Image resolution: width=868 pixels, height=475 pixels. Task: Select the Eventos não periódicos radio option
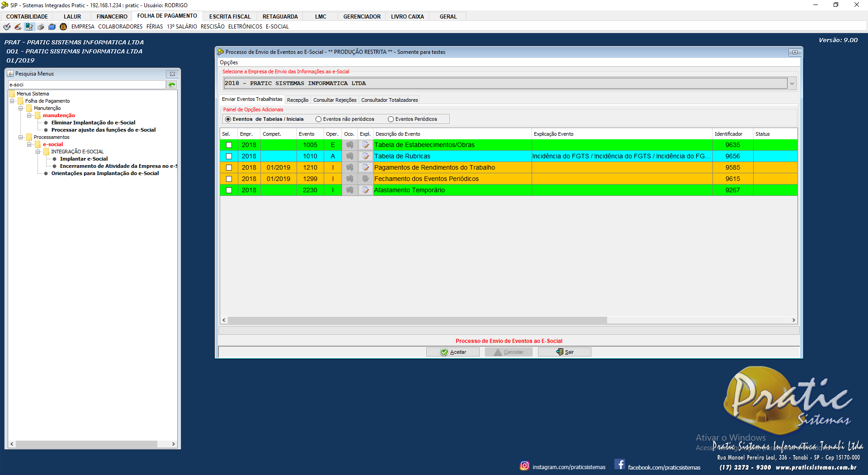click(319, 119)
